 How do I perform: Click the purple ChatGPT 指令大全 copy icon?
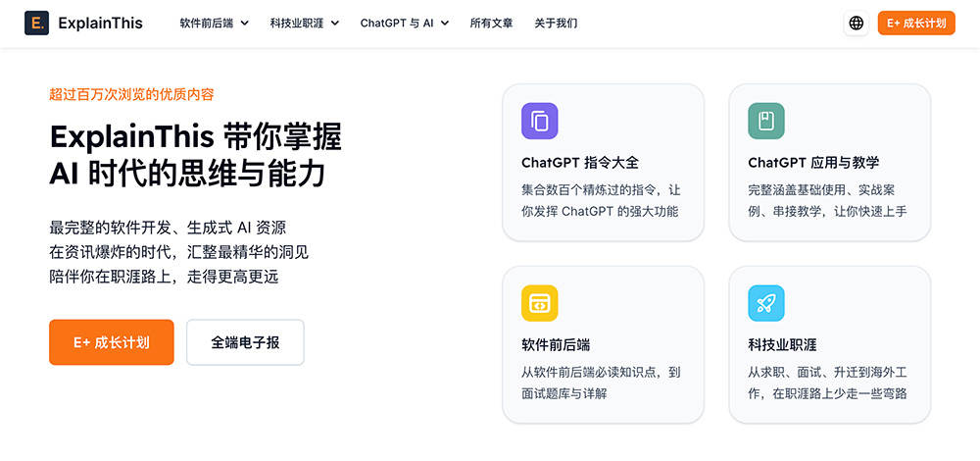539,121
